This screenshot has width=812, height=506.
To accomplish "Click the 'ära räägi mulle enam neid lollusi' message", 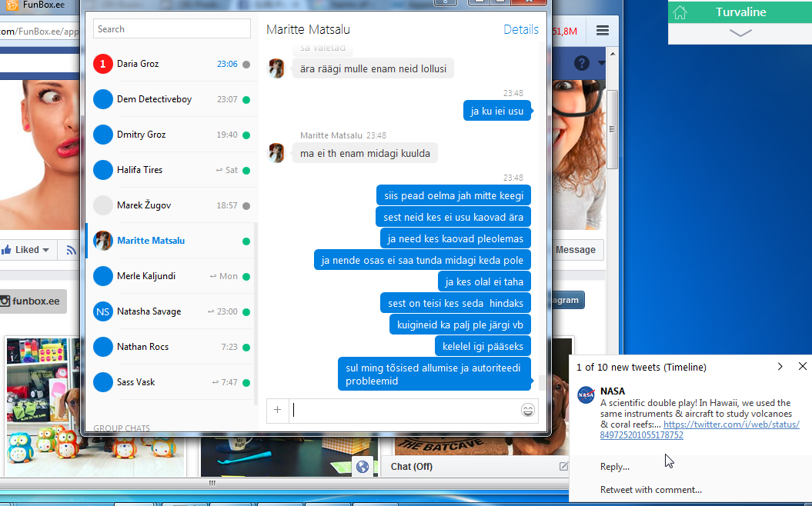I will 373,68.
